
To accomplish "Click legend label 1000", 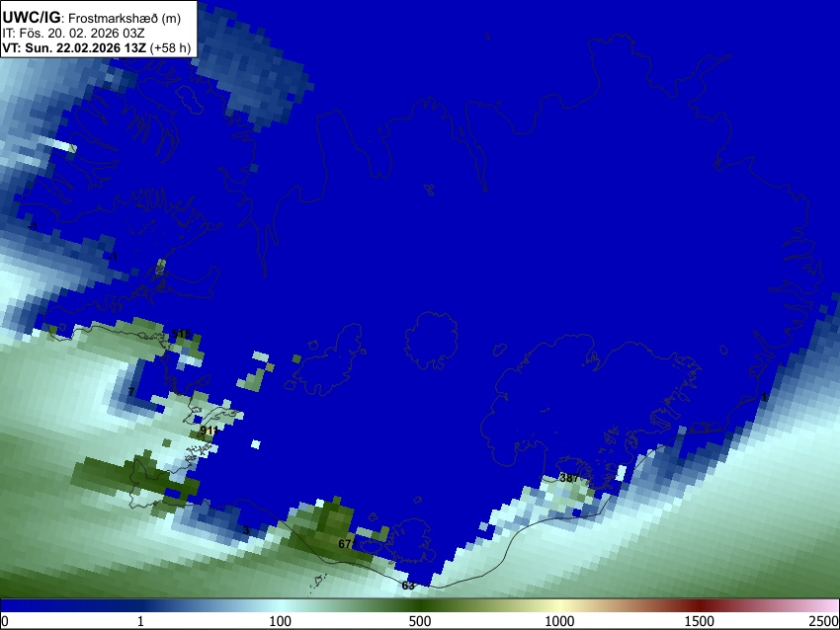I will click(x=559, y=621).
